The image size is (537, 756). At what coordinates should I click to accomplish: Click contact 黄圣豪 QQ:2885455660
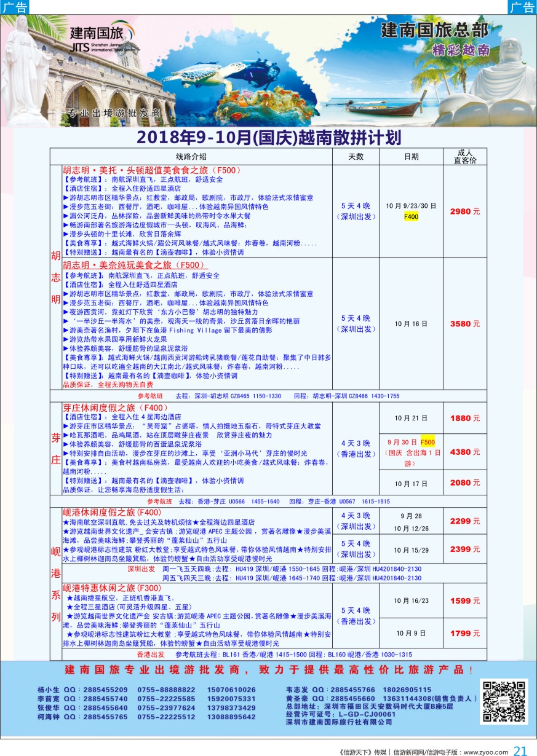point(331,699)
